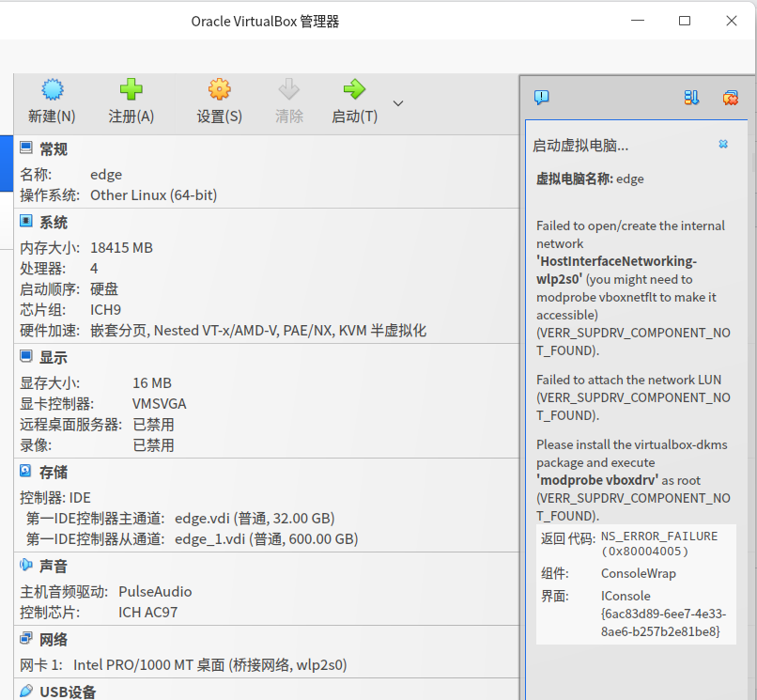Click the Register (注册) green plus icon
Screen dimensions: 757x700
[131, 90]
